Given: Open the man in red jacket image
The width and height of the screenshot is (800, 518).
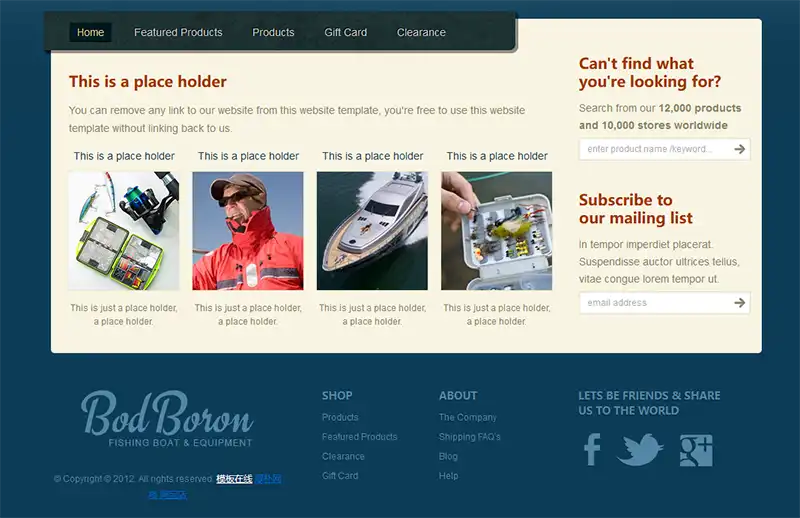Looking at the screenshot, I should tap(248, 231).
